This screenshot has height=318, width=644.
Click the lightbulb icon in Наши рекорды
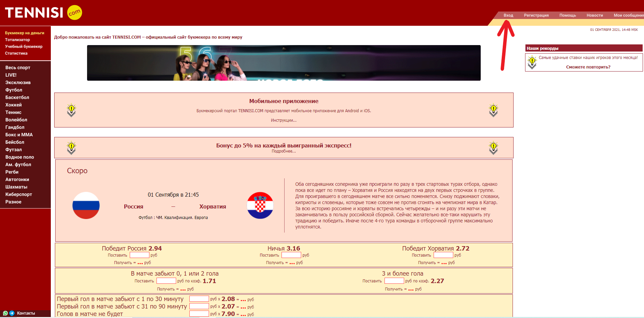pos(532,62)
